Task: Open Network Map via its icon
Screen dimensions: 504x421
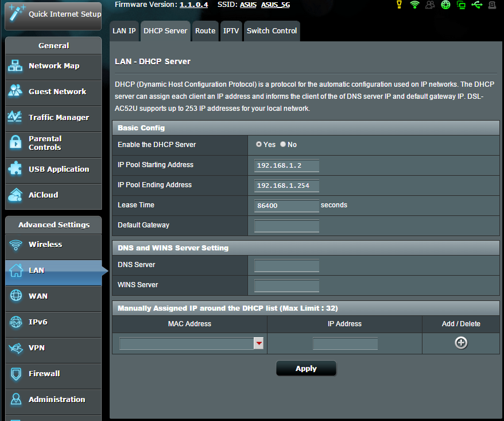Action: tap(15, 65)
